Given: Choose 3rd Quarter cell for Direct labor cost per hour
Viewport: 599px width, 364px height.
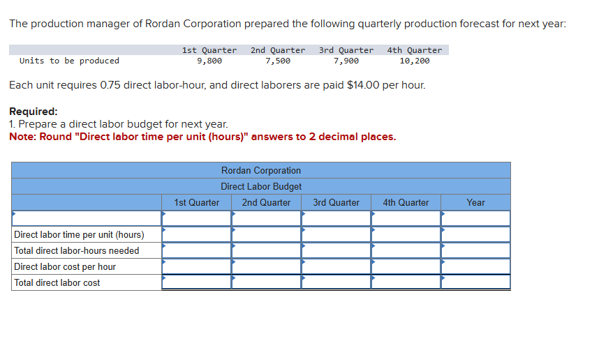Looking at the screenshot, I should (x=337, y=266).
